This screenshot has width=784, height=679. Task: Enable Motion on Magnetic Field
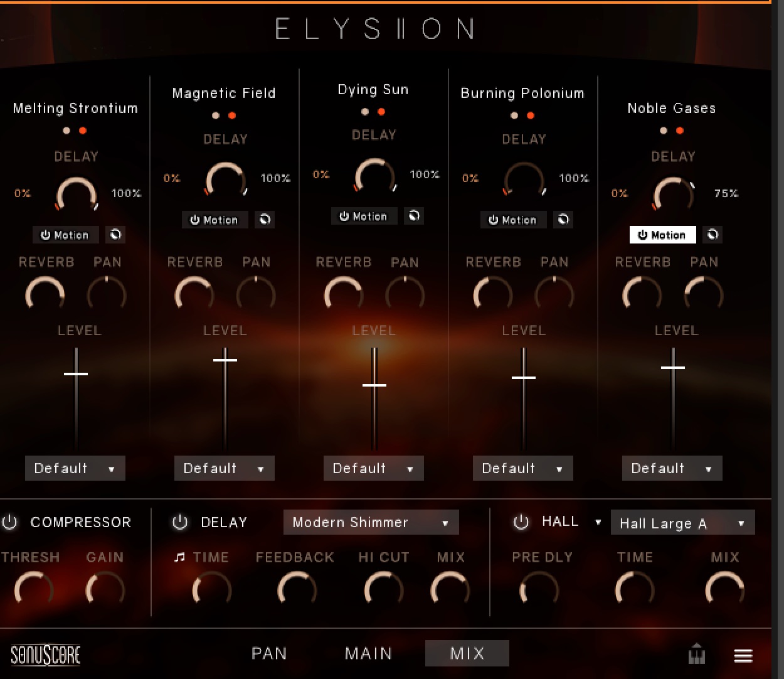215,220
